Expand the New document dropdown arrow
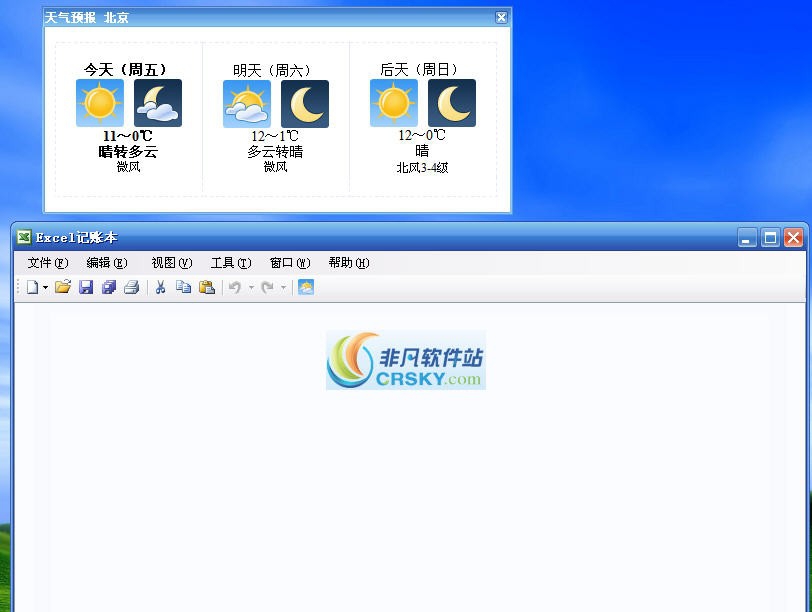This screenshot has height=612, width=812. coord(44,287)
